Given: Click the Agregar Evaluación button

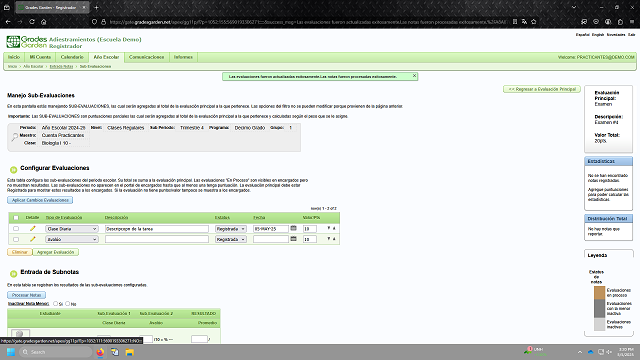Looking at the screenshot, I should click(56, 252).
